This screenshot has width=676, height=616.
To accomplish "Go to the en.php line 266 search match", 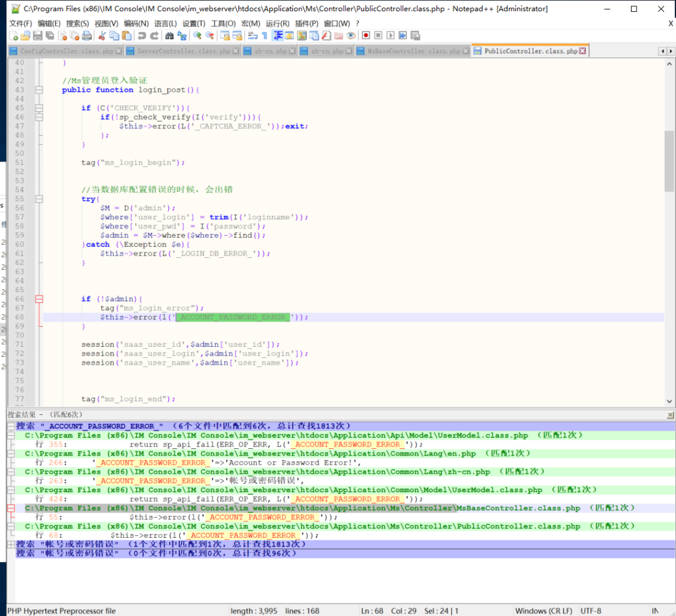I will click(x=345, y=463).
